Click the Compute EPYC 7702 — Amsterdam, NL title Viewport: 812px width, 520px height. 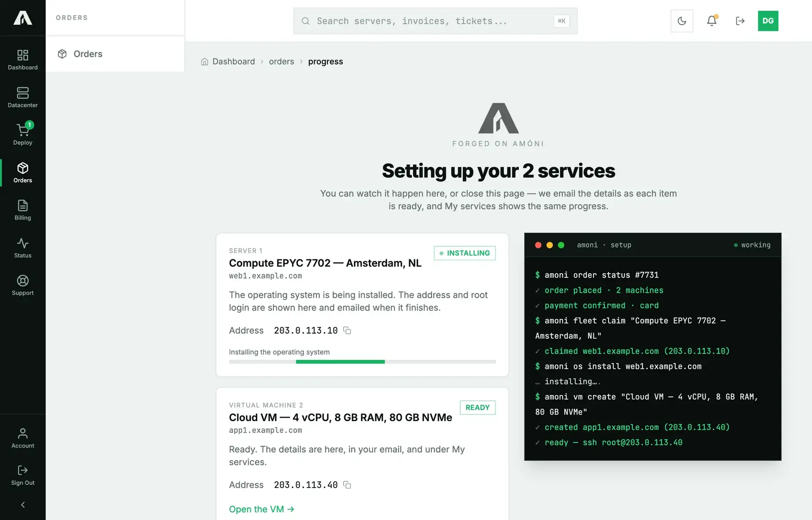point(325,263)
